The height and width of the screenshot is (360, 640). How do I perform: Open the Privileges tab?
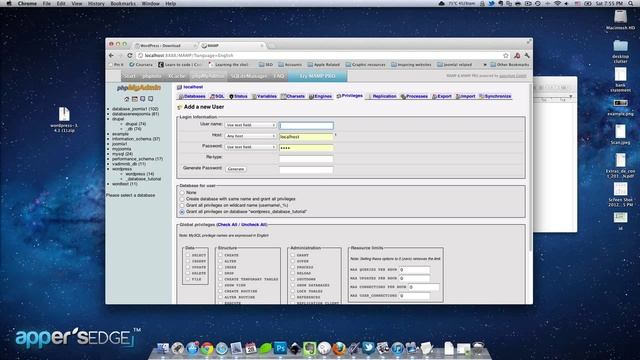[x=349, y=96]
